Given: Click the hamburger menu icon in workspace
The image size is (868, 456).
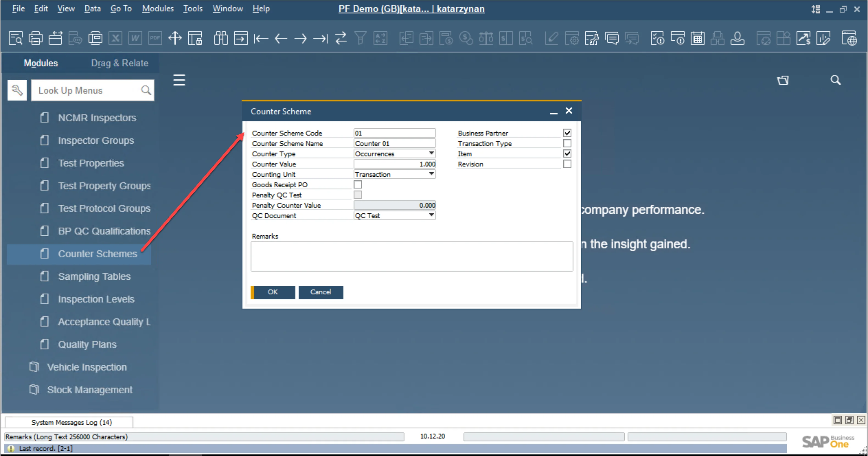Looking at the screenshot, I should (179, 80).
